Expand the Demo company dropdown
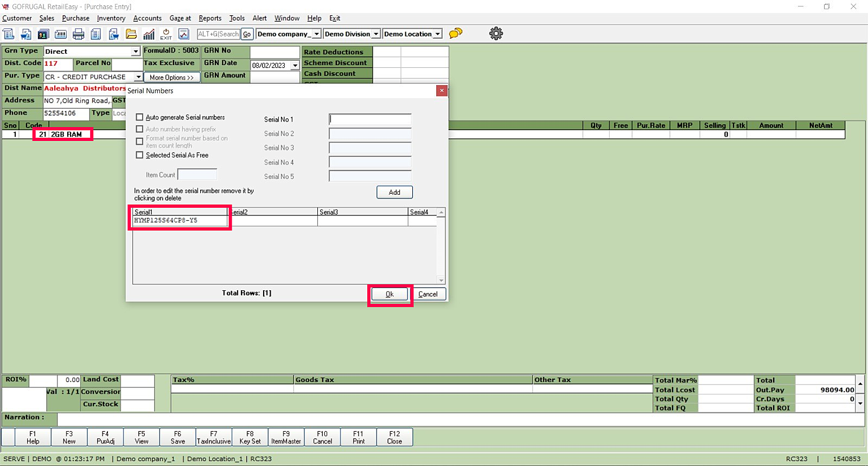Viewport: 868px width, 466px height. point(317,34)
